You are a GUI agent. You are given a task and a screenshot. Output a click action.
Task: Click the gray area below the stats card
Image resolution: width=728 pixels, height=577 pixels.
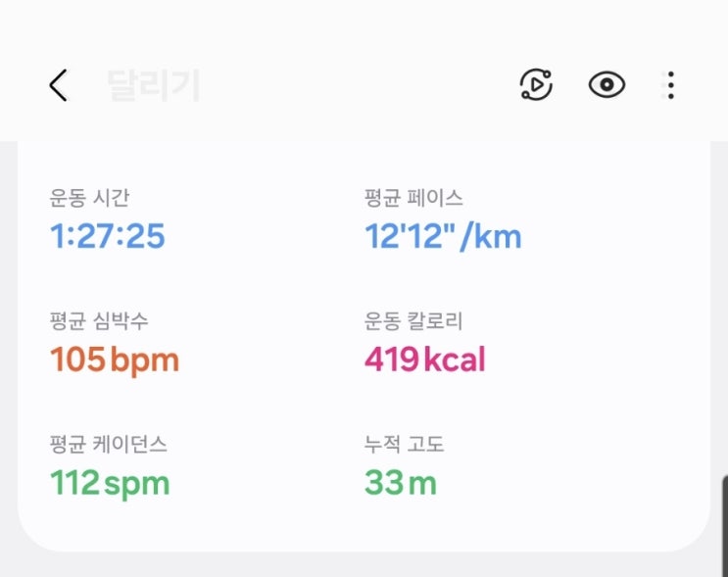point(364,564)
